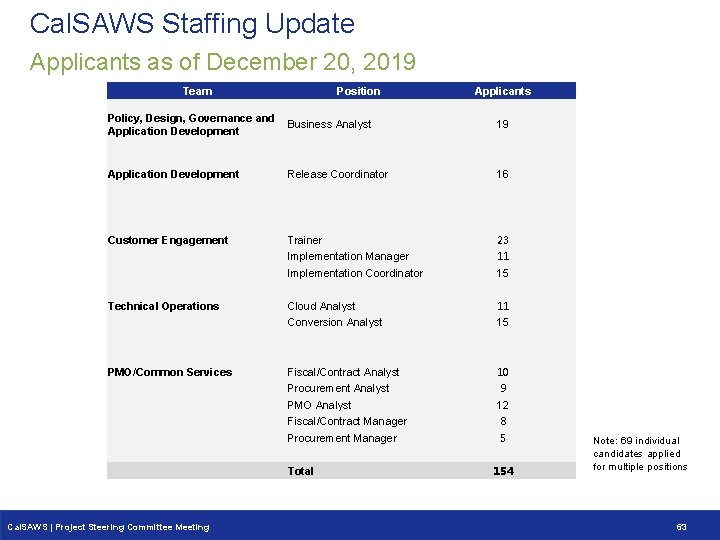This screenshot has height=540, width=720.
Task: Click the 'Release Coordinator' position
Action: (338, 174)
